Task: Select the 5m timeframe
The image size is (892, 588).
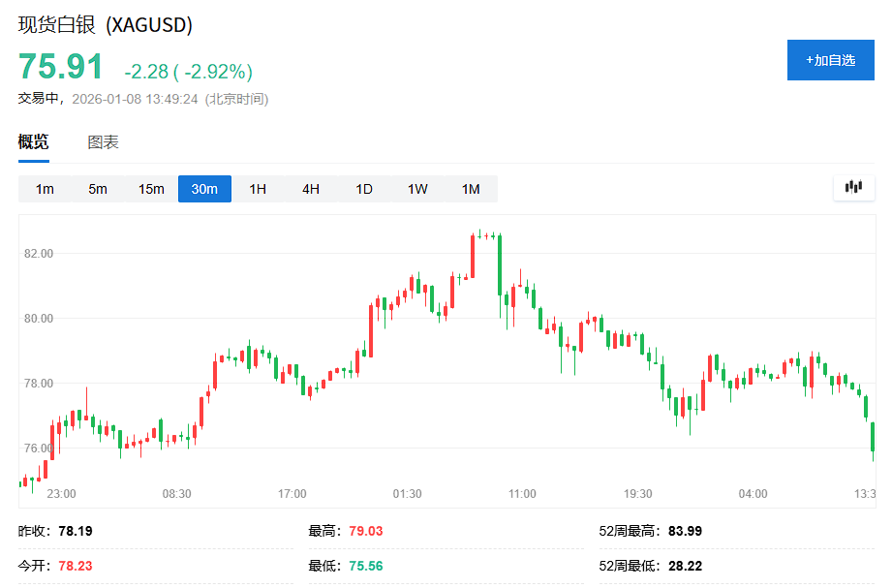Action: click(98, 189)
